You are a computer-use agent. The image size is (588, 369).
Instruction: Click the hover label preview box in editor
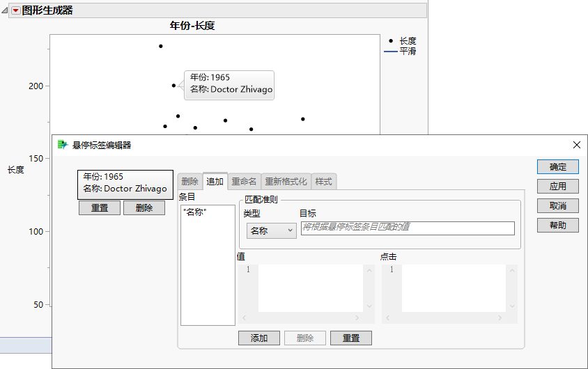[x=125, y=184]
